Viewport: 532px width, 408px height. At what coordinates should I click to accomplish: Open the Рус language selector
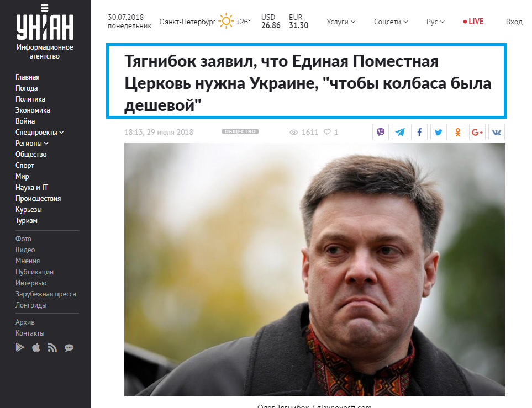(x=435, y=22)
